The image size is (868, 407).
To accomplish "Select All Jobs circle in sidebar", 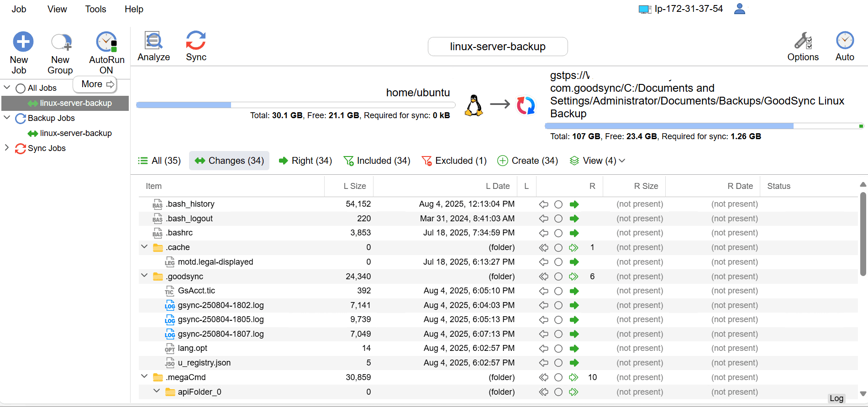I will (x=21, y=89).
